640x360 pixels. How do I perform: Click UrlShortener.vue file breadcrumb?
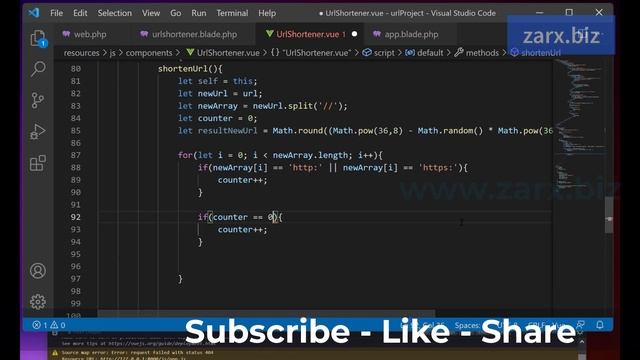pyautogui.click(x=223, y=53)
